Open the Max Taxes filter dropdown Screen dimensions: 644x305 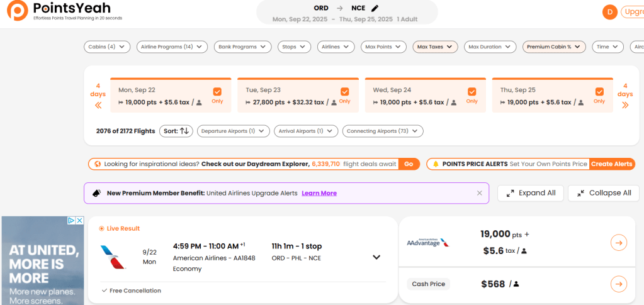[x=435, y=47]
